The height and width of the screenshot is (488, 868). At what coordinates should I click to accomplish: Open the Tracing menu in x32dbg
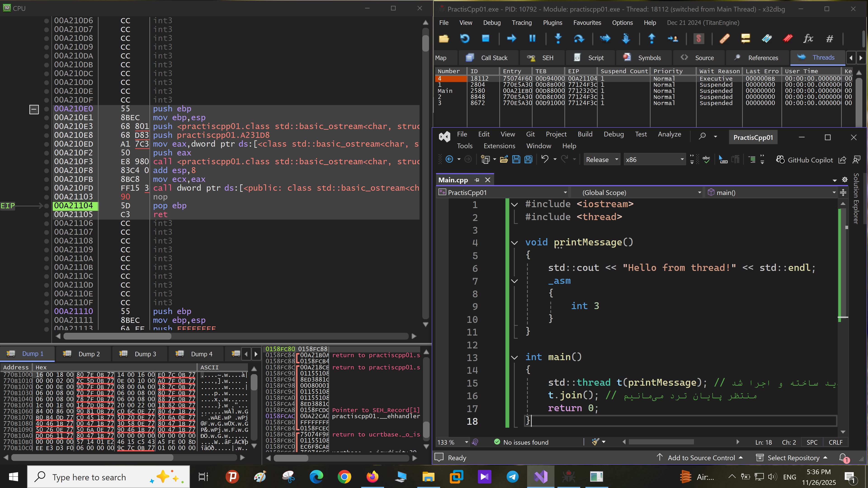(522, 23)
